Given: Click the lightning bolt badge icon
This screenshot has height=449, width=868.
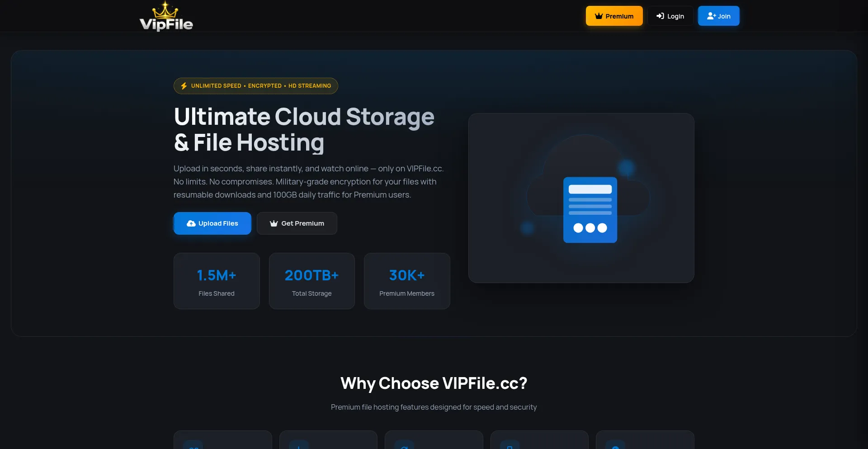Looking at the screenshot, I should (184, 86).
